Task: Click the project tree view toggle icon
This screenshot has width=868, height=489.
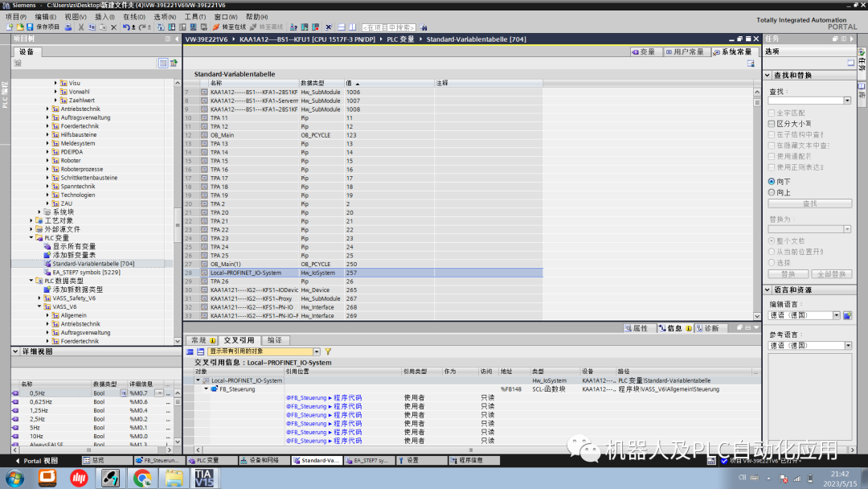Action: (x=162, y=63)
